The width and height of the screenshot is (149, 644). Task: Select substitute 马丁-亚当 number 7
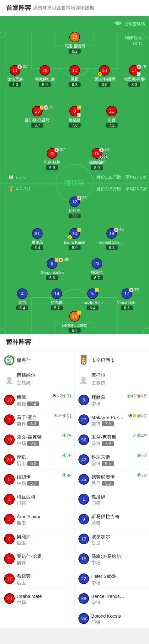37,420
